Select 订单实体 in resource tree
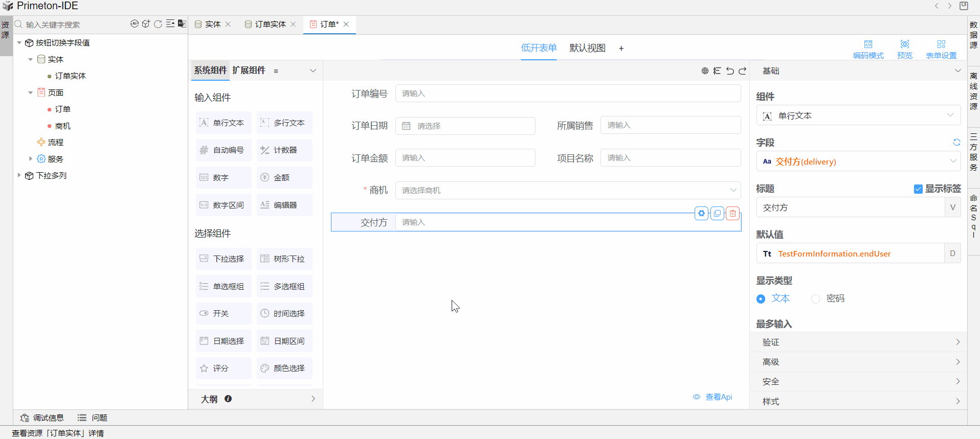980x439 pixels. click(70, 76)
